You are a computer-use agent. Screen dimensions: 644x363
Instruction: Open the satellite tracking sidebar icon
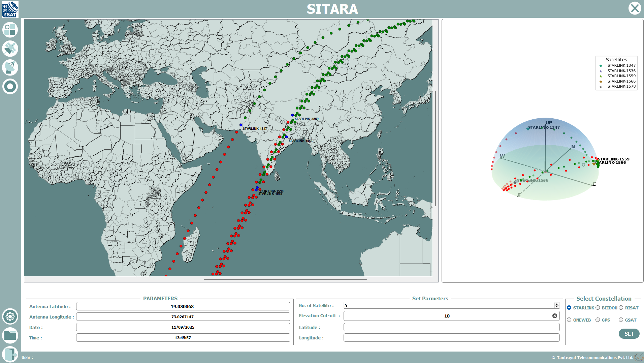(x=10, y=49)
